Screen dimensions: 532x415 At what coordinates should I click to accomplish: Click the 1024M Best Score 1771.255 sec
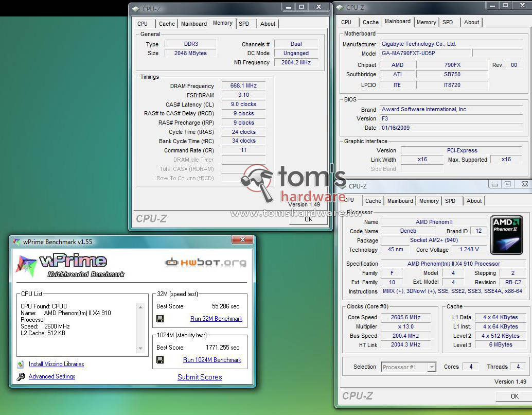[x=223, y=348]
